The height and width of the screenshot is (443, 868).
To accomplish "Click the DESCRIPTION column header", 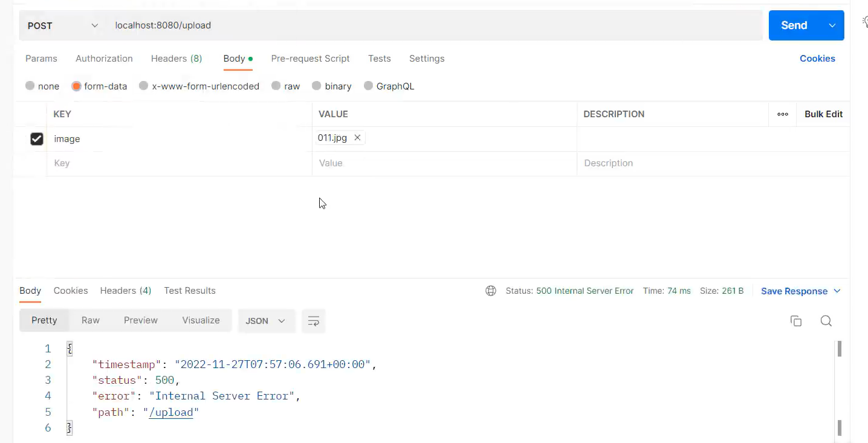I will pyautogui.click(x=614, y=114).
